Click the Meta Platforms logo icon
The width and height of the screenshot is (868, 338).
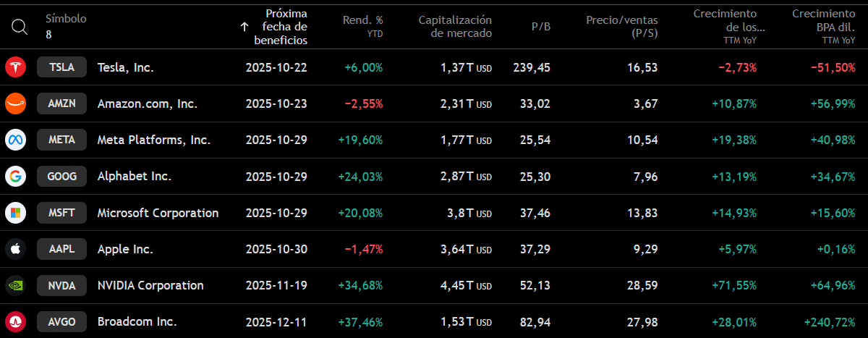[15, 140]
